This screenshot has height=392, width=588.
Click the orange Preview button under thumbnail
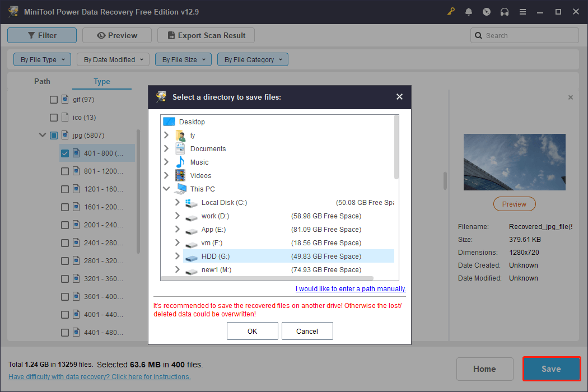(x=514, y=204)
